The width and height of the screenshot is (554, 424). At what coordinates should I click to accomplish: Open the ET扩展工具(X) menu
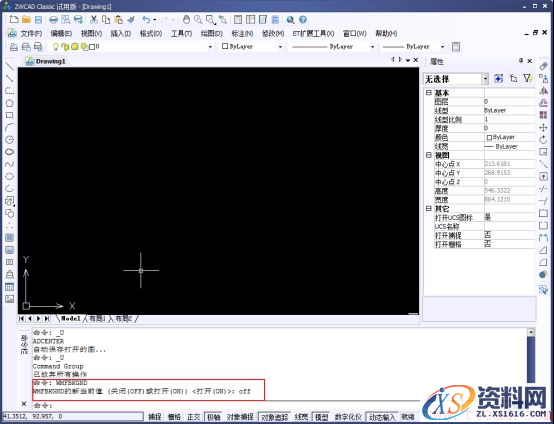(x=313, y=34)
